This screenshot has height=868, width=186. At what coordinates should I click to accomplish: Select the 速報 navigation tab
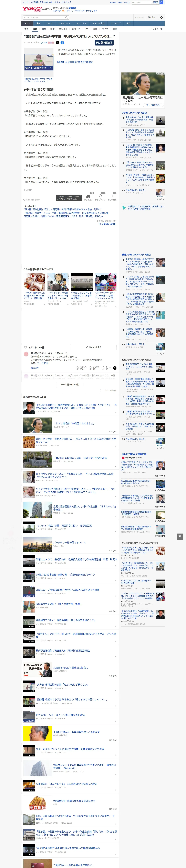tap(38, 24)
